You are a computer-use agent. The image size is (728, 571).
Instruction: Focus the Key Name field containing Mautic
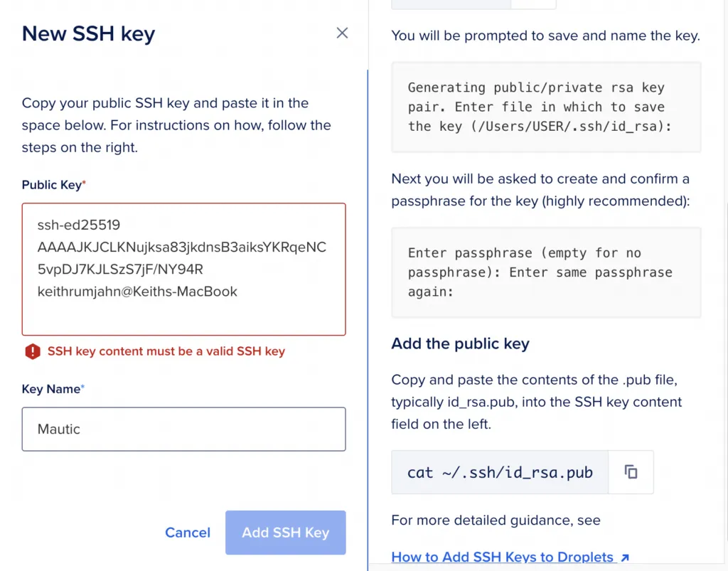click(183, 429)
